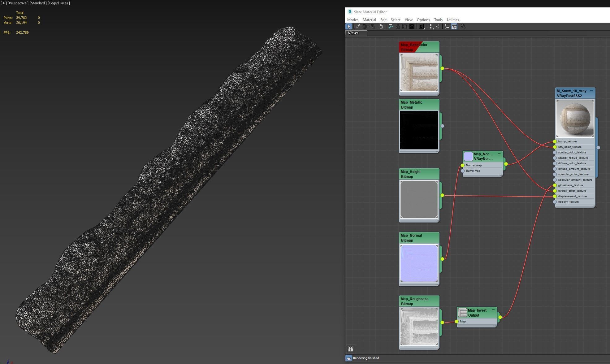The height and width of the screenshot is (364, 610).
Task: Toggle the Parameter Editor panel icon
Action: click(454, 27)
